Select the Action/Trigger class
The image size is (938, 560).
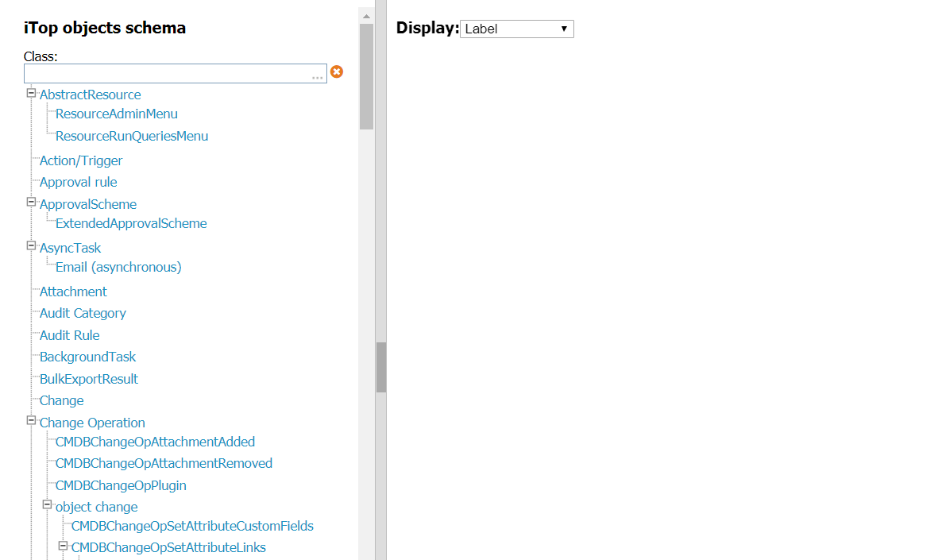pyautogui.click(x=81, y=161)
